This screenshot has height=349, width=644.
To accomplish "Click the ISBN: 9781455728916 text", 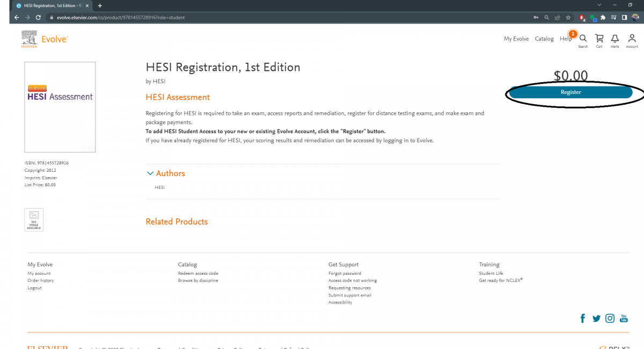I will pos(47,163).
